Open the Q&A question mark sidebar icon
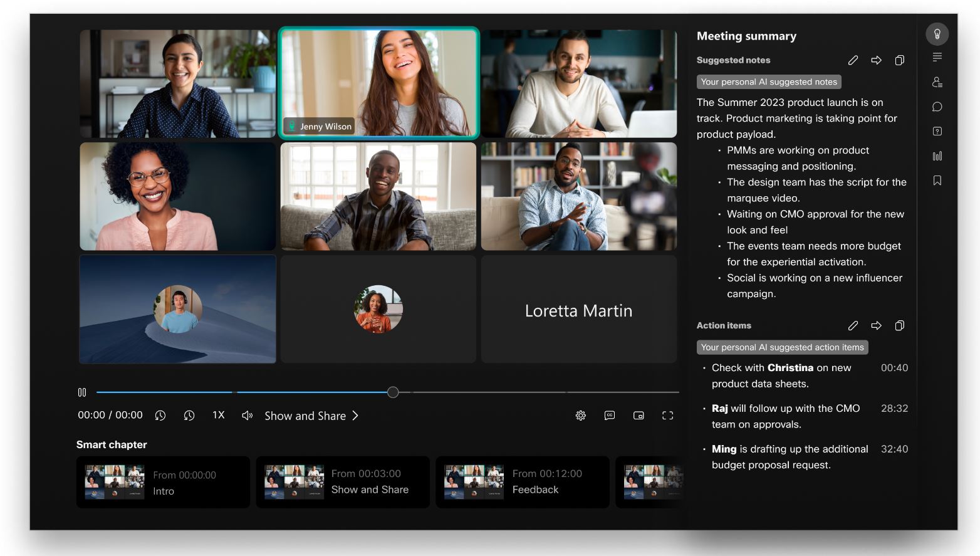Image resolution: width=980 pixels, height=556 pixels. [x=937, y=131]
